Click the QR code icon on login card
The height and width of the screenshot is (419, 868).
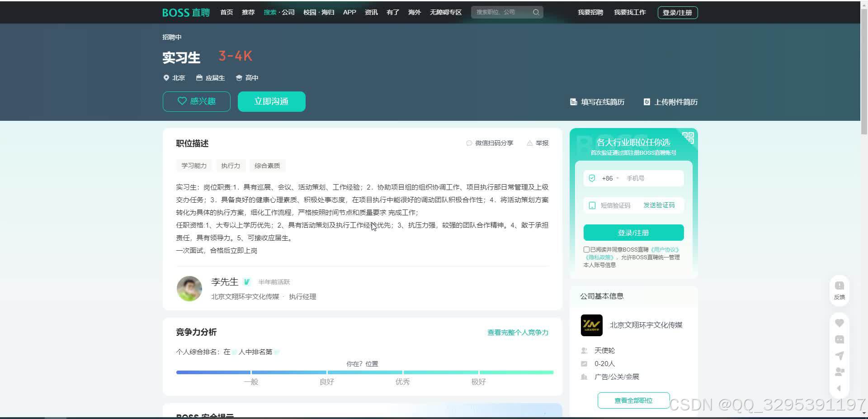coord(688,137)
